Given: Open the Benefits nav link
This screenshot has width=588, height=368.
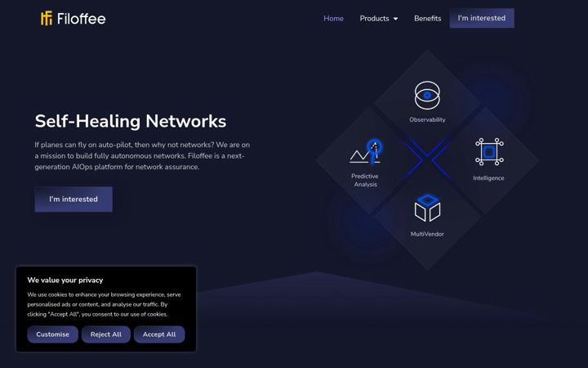Looking at the screenshot, I should point(427,18).
